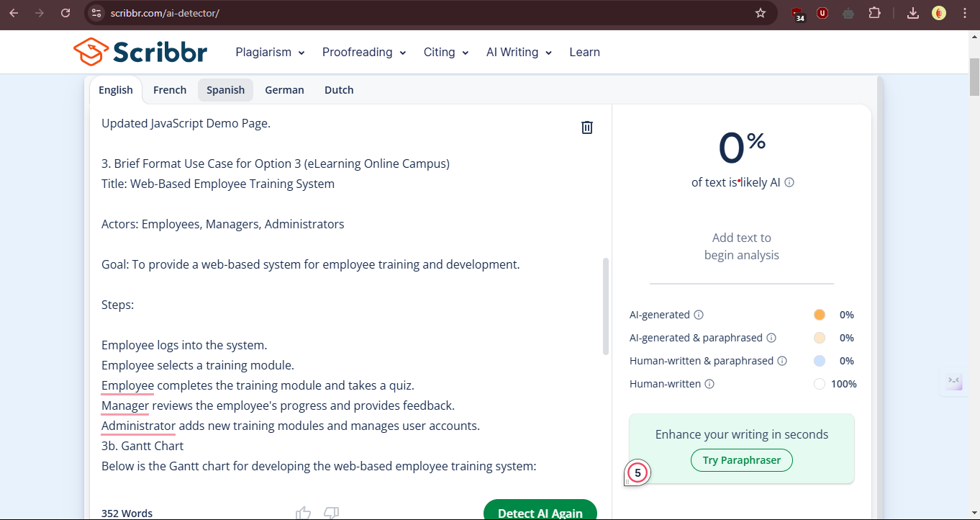Click info icon beside Human-written
Image resolution: width=980 pixels, height=520 pixels.
coord(709,384)
